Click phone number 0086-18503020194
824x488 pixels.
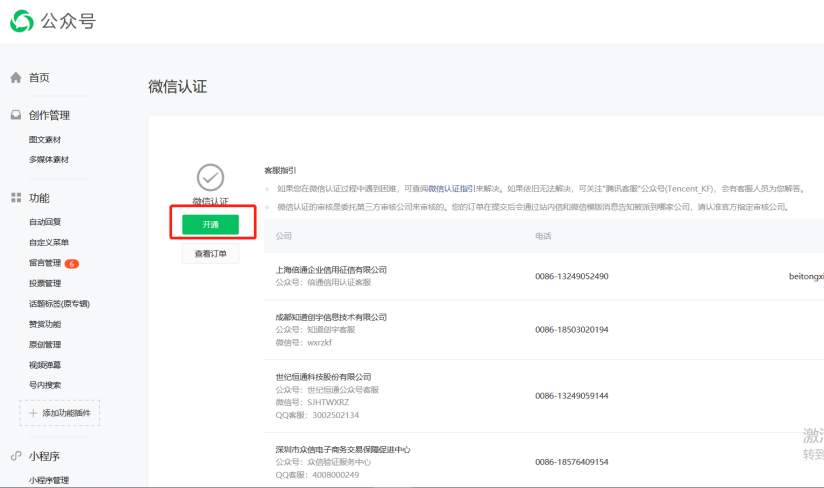(x=572, y=330)
